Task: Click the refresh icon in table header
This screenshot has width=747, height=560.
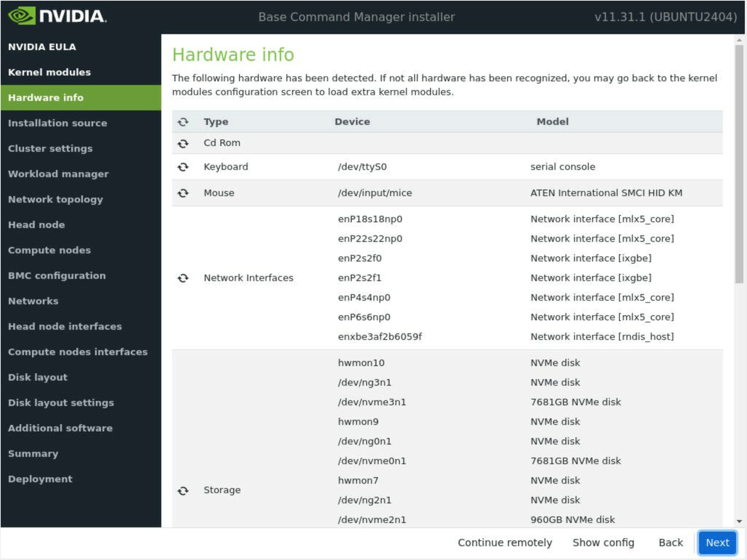Action: tap(183, 122)
